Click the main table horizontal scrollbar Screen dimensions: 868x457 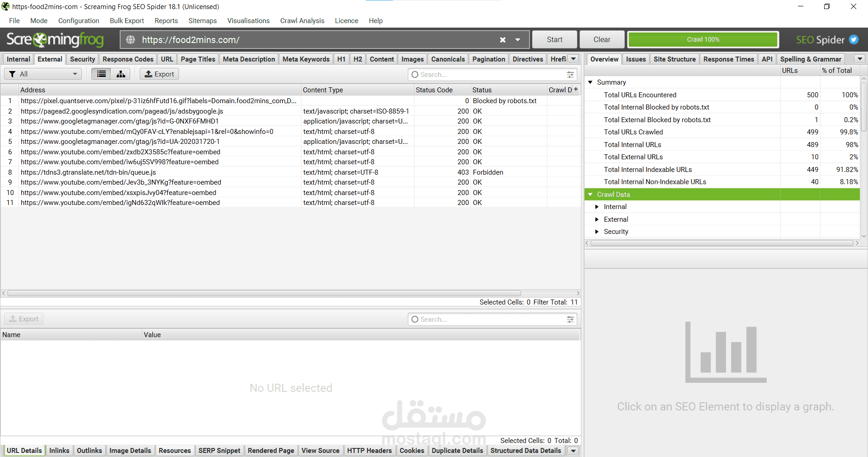(264, 293)
